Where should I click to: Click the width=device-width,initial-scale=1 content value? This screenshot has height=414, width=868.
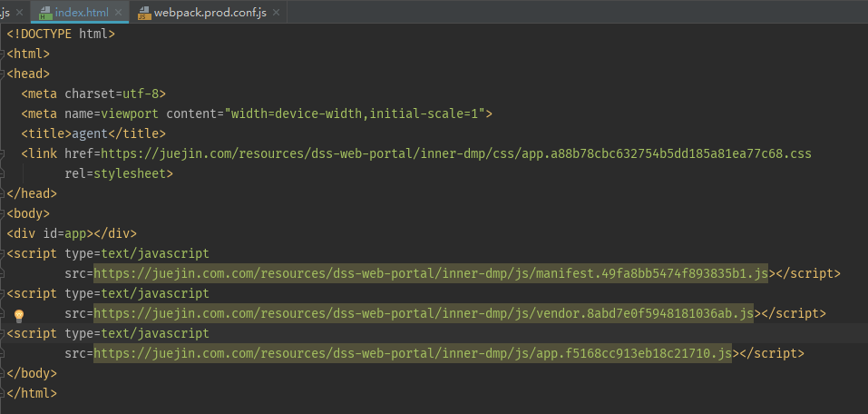pos(355,113)
